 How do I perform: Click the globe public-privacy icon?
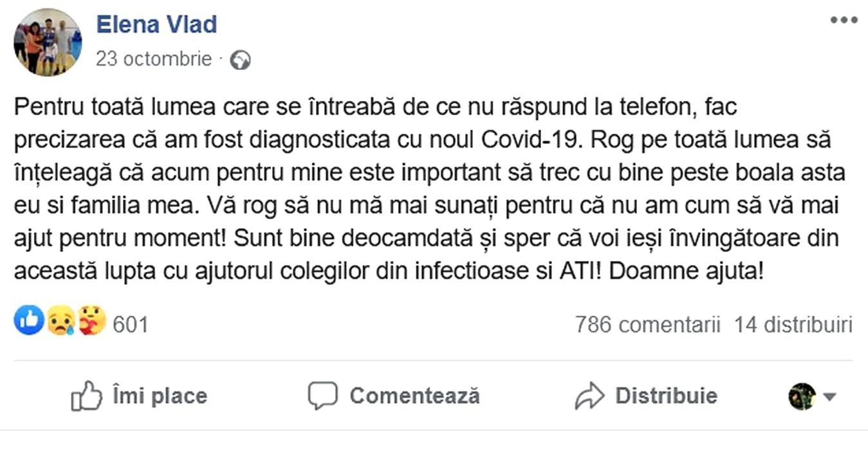240,60
